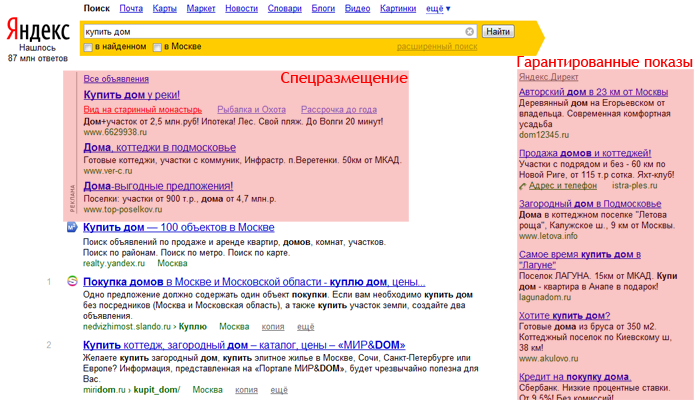Open 'расширенный поиск' link
The height and width of the screenshot is (400, 700).
click(437, 46)
